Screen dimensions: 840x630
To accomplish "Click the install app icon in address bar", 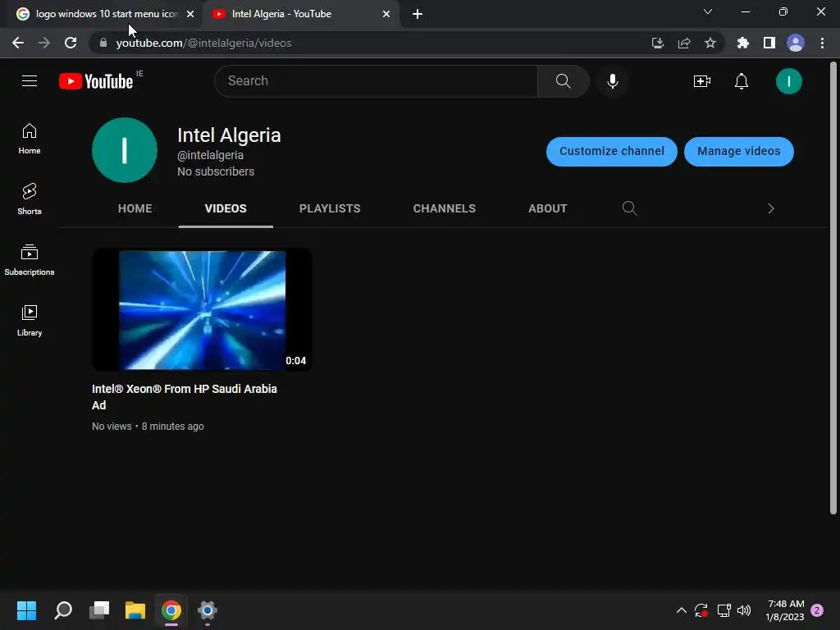I will [658, 43].
